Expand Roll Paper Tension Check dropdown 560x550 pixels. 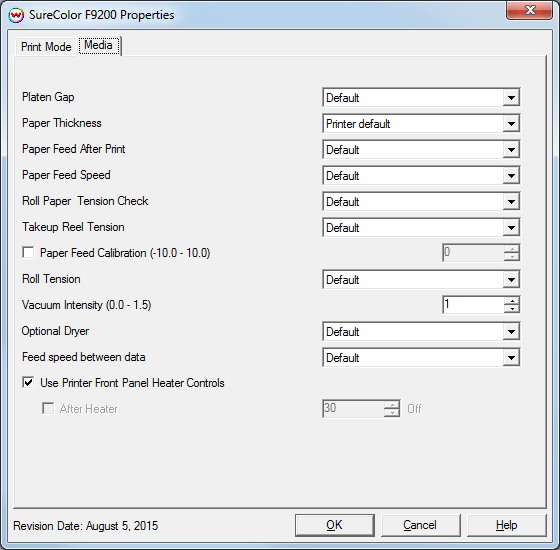(x=421, y=202)
